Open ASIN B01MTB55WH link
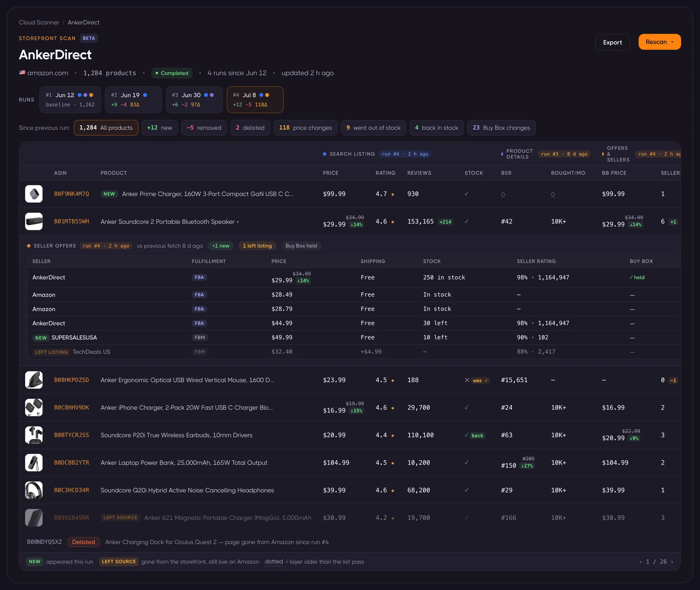 71,222
